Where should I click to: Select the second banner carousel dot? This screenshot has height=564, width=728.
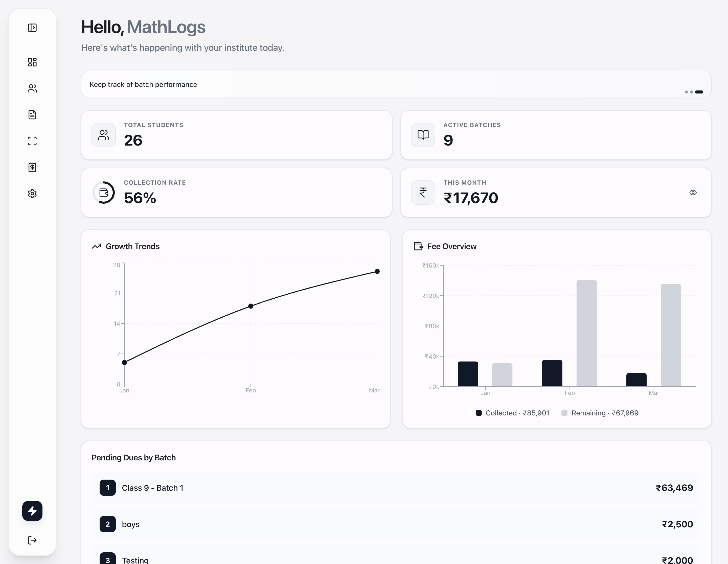(691, 92)
